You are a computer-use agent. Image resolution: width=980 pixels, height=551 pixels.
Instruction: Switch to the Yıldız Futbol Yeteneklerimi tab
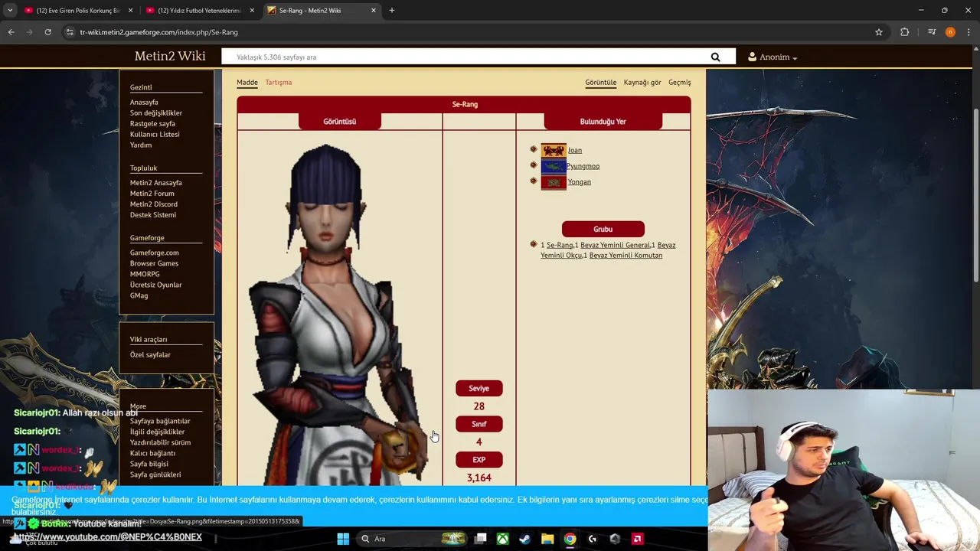point(200,11)
